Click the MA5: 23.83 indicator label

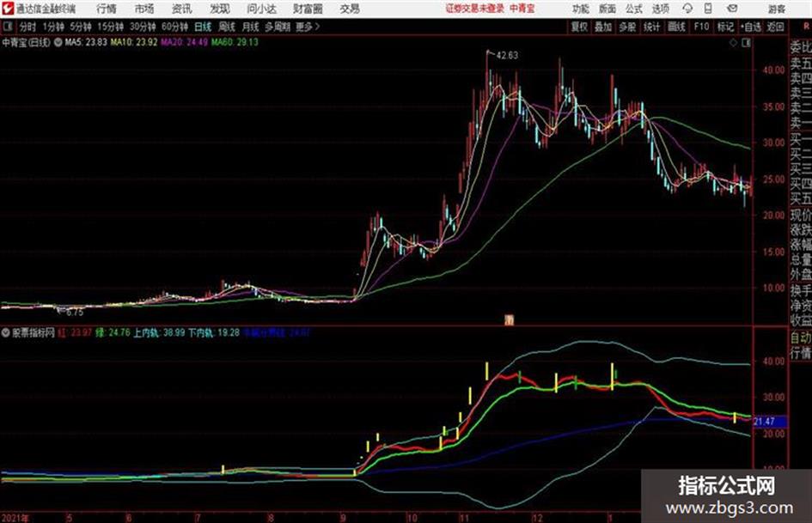86,42
